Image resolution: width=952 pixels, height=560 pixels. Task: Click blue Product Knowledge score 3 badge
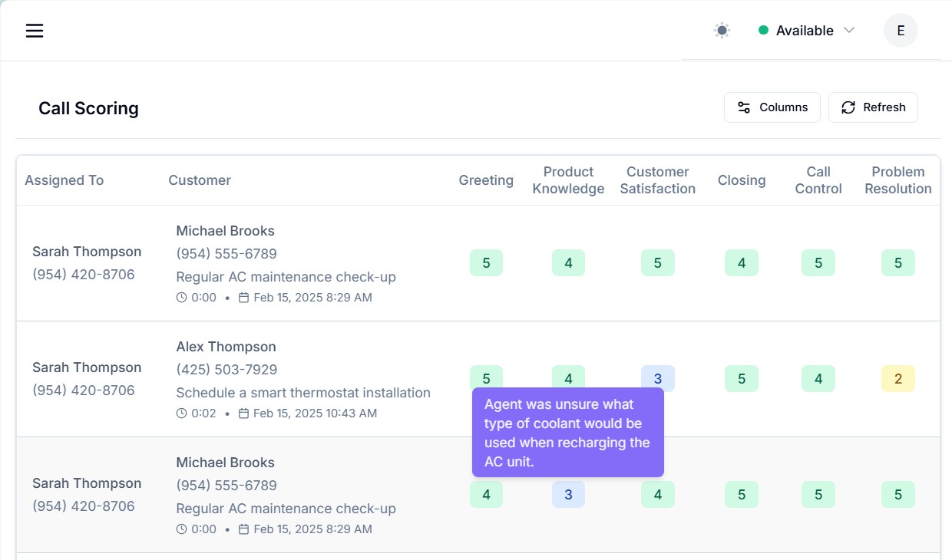pos(568,495)
